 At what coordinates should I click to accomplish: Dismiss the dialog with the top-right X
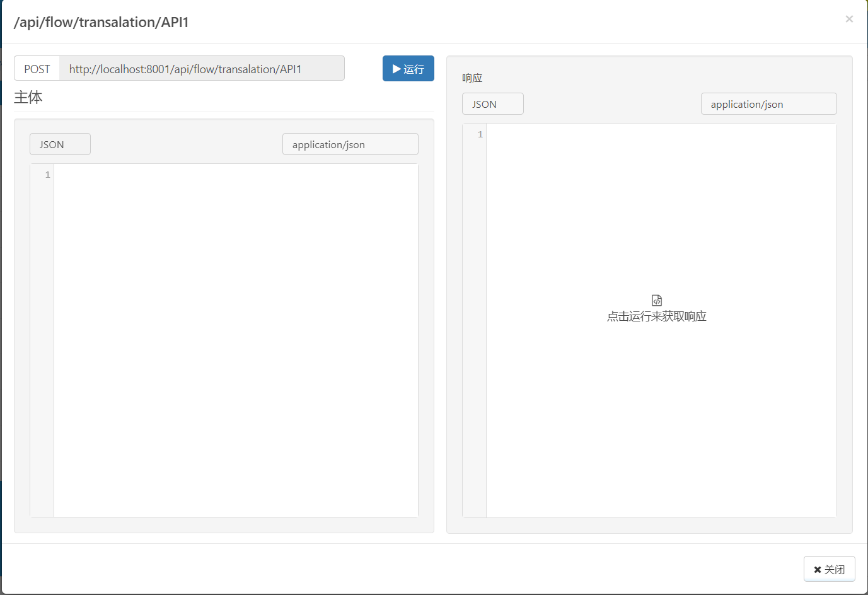[x=849, y=19]
